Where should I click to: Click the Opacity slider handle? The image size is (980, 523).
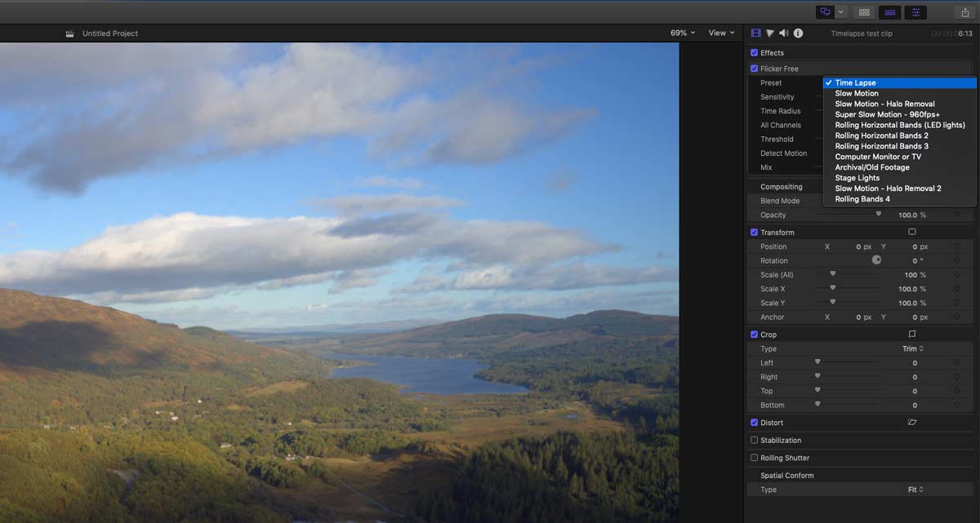(x=879, y=214)
